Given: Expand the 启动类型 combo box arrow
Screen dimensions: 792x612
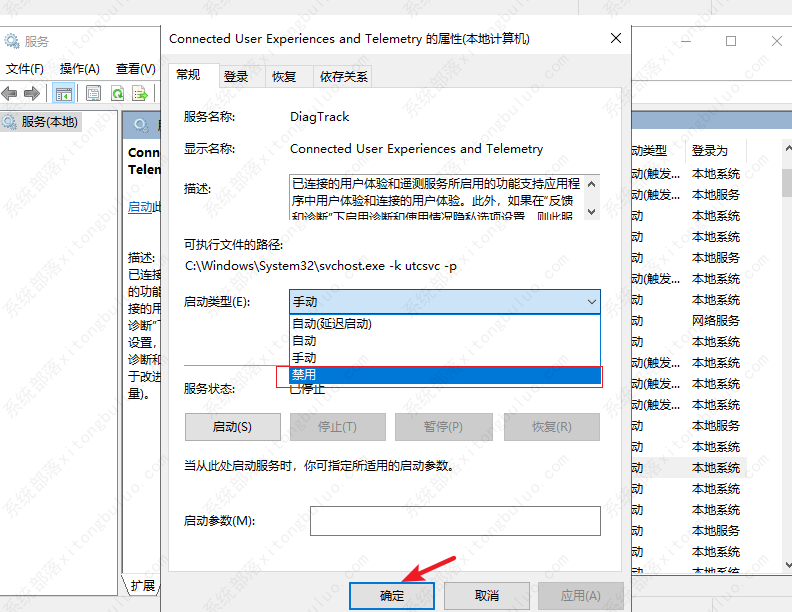Looking at the screenshot, I should point(590,301).
